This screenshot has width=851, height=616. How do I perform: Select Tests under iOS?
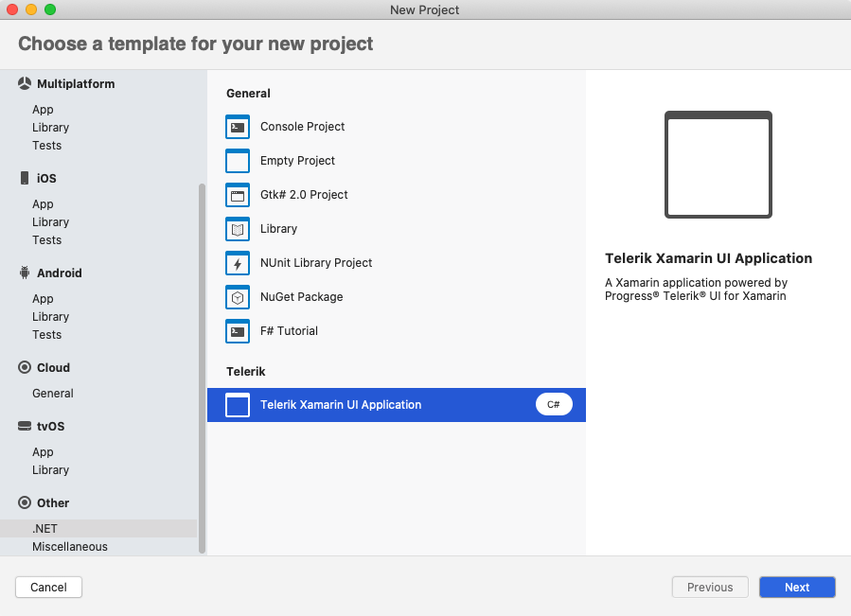(46, 240)
